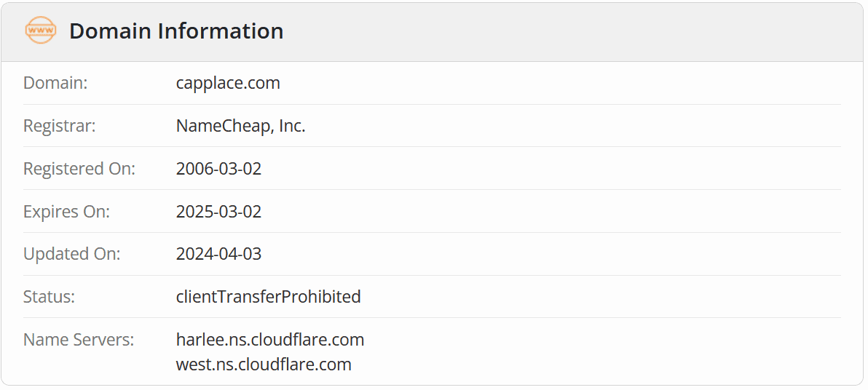Click the Registrar: label
Screen dimensions: 868x390
pos(60,126)
